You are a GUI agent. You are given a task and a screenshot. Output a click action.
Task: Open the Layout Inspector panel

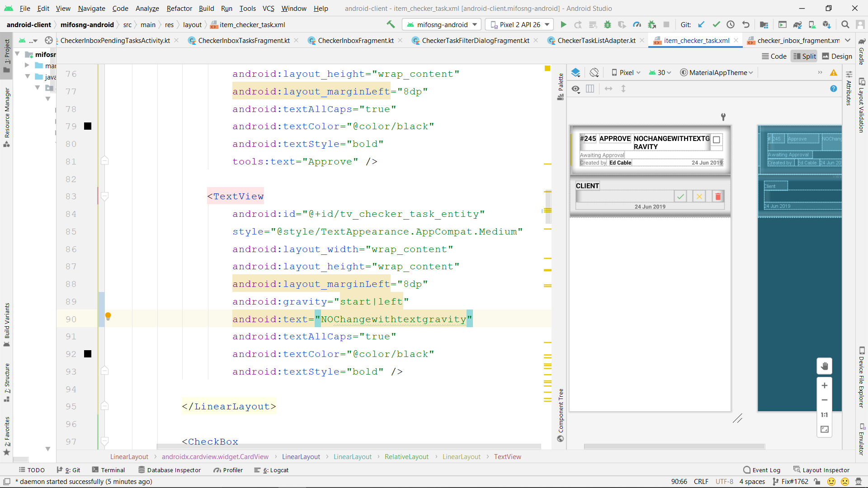pyautogui.click(x=821, y=470)
